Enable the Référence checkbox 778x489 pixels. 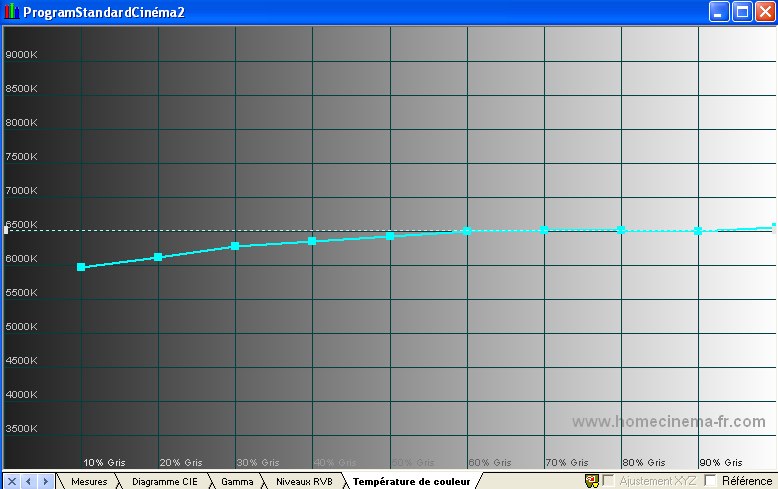711,481
